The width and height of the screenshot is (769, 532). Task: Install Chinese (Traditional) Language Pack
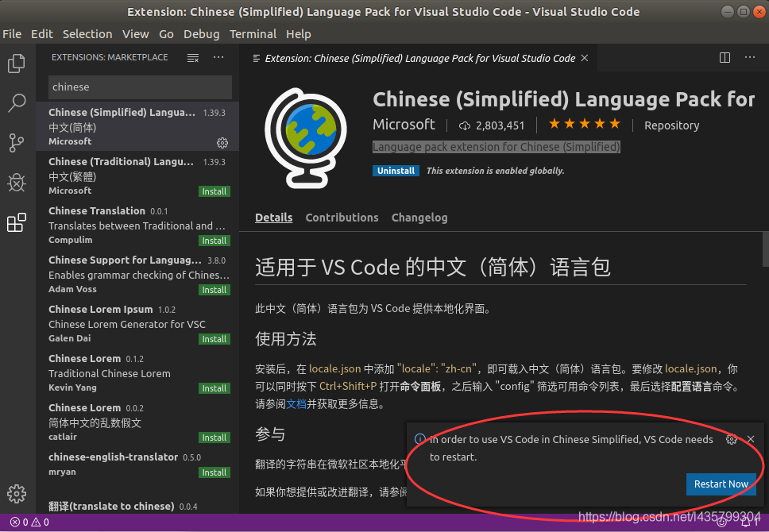(x=214, y=191)
